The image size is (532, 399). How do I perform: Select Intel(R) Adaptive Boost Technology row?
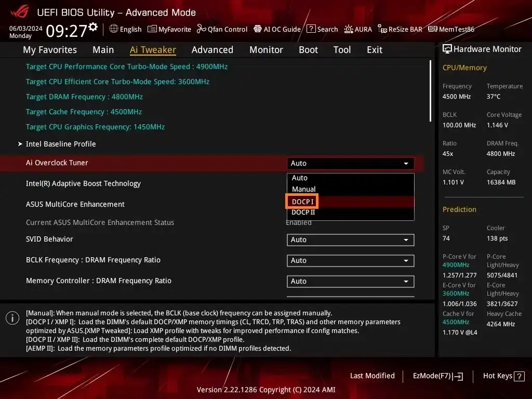pos(83,183)
